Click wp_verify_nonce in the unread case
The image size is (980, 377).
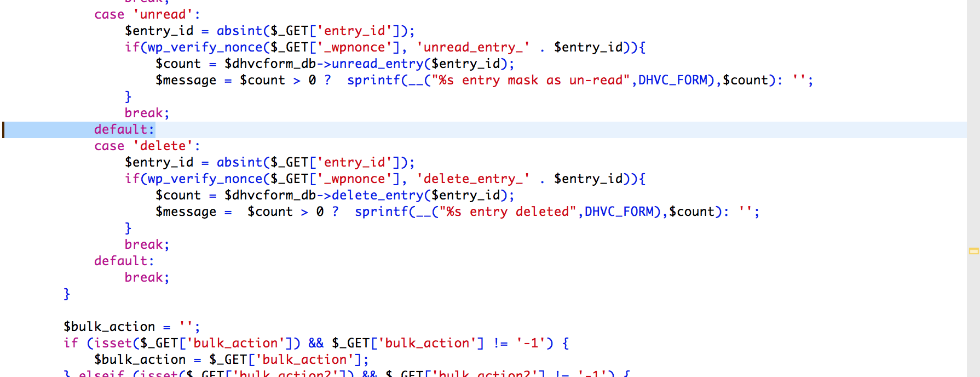point(205,48)
